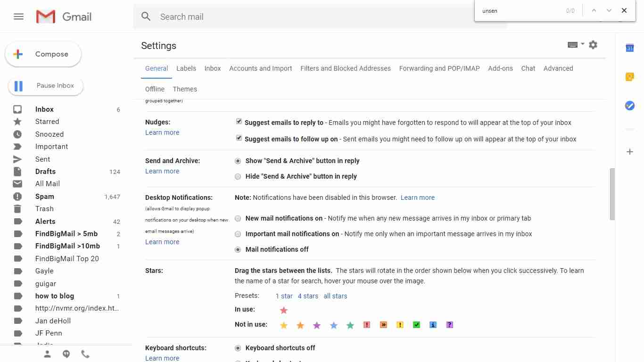Select the yellow exclamation bang icon

pyautogui.click(x=400, y=325)
